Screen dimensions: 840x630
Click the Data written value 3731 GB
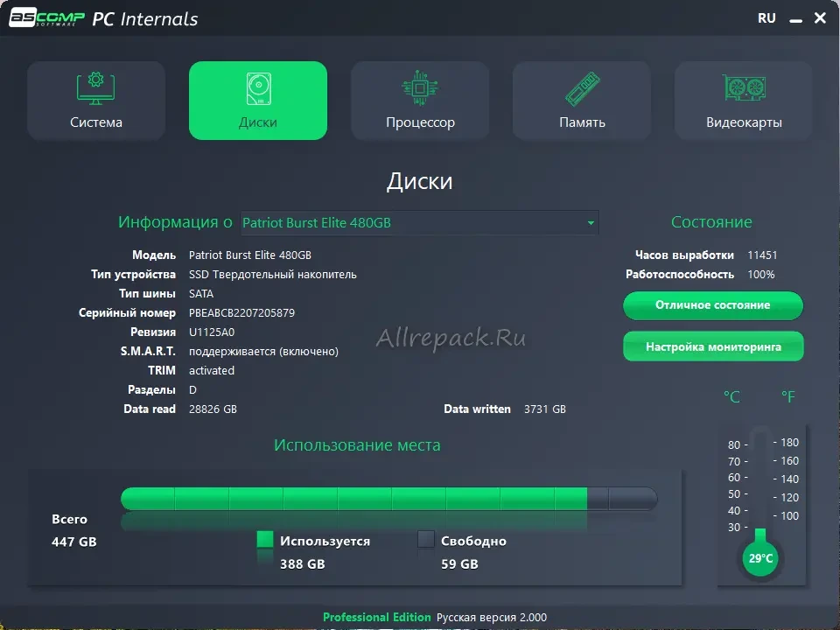[x=545, y=409]
